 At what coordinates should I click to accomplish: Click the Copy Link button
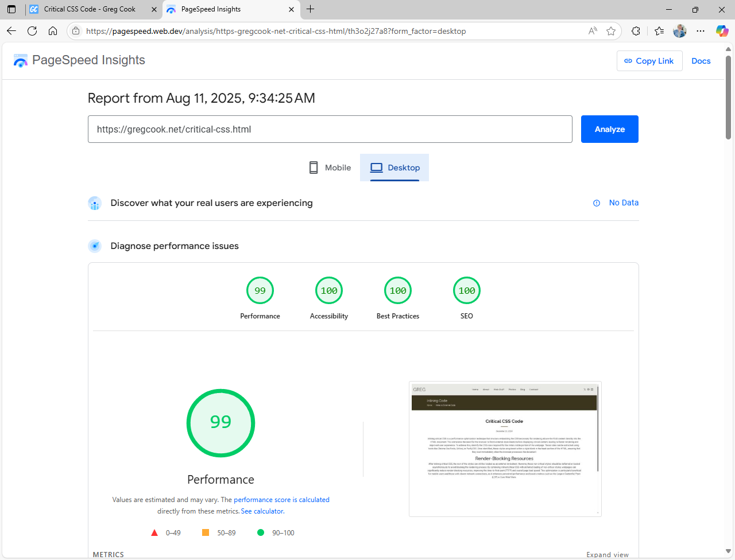(x=649, y=61)
